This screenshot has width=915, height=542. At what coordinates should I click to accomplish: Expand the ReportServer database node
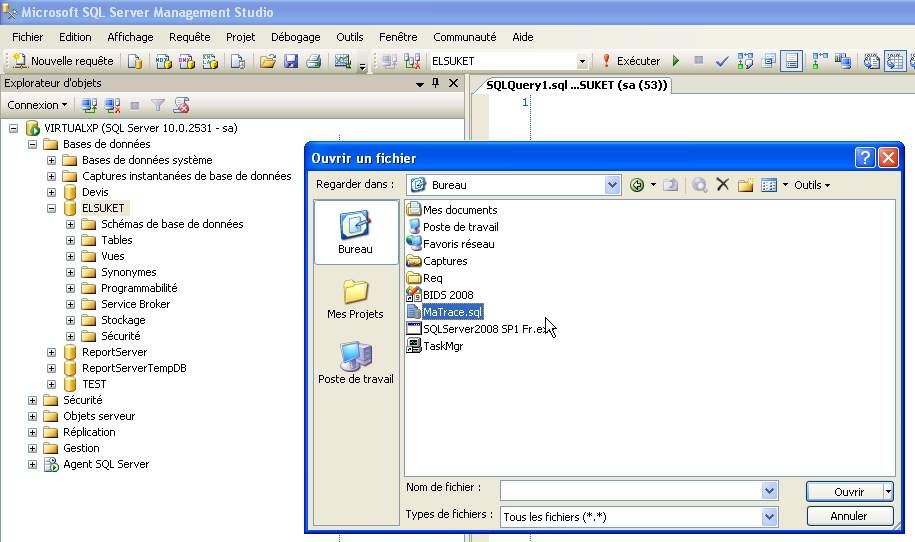click(x=52, y=352)
